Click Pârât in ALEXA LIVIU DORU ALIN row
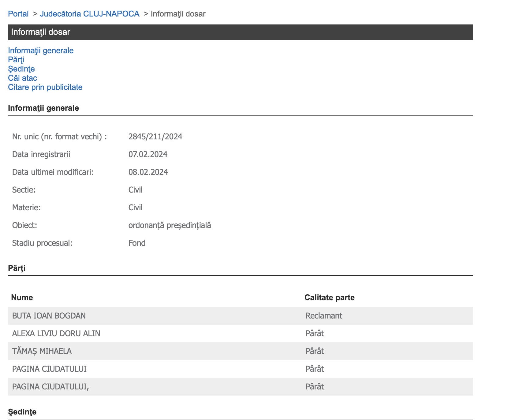This screenshot has height=420, width=511. click(315, 333)
